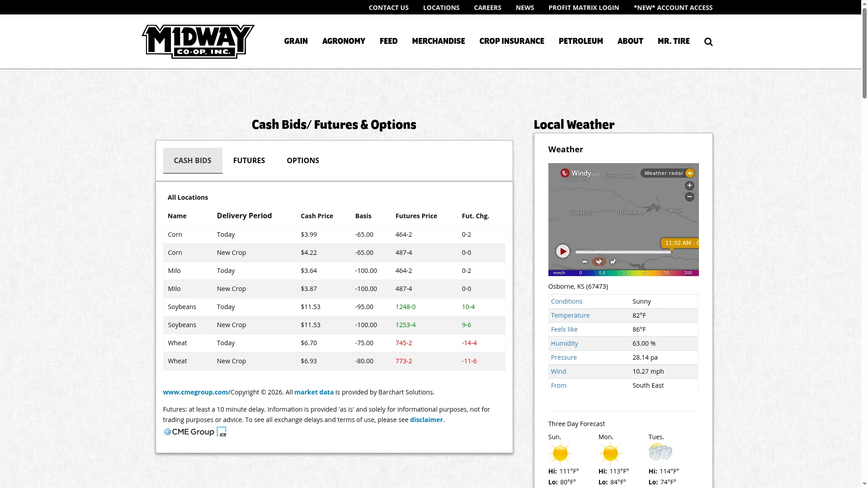Click the mm/h precipitation color scale

coord(623,273)
